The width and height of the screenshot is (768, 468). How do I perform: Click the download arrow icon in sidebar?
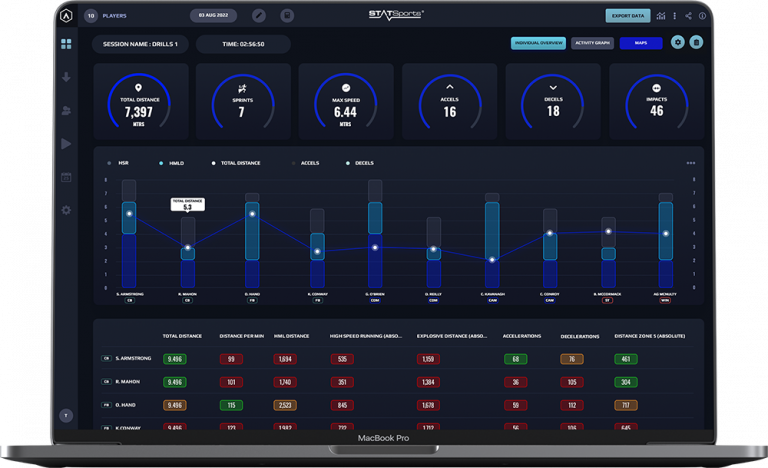point(66,77)
